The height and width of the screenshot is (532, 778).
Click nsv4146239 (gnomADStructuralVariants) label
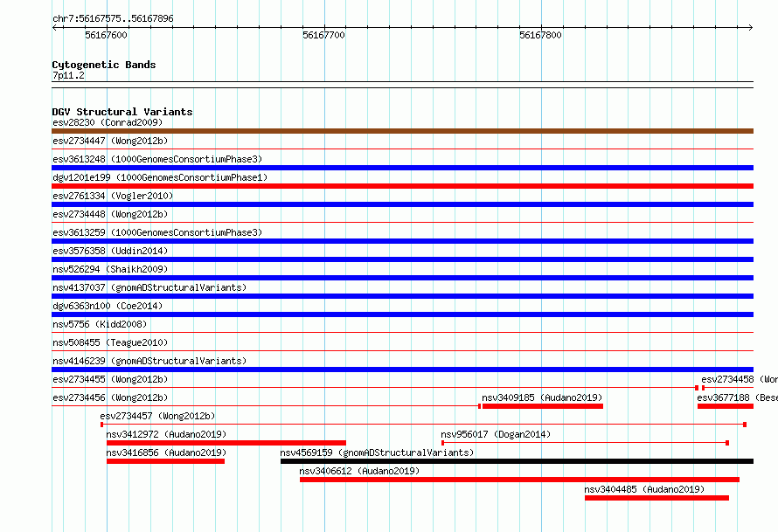click(149, 361)
